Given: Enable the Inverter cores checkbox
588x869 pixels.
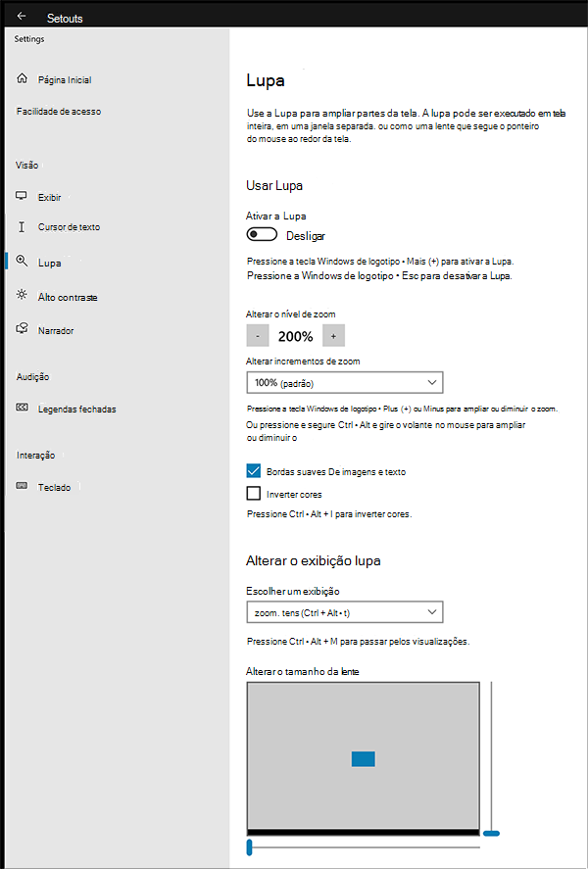Looking at the screenshot, I should (x=253, y=493).
